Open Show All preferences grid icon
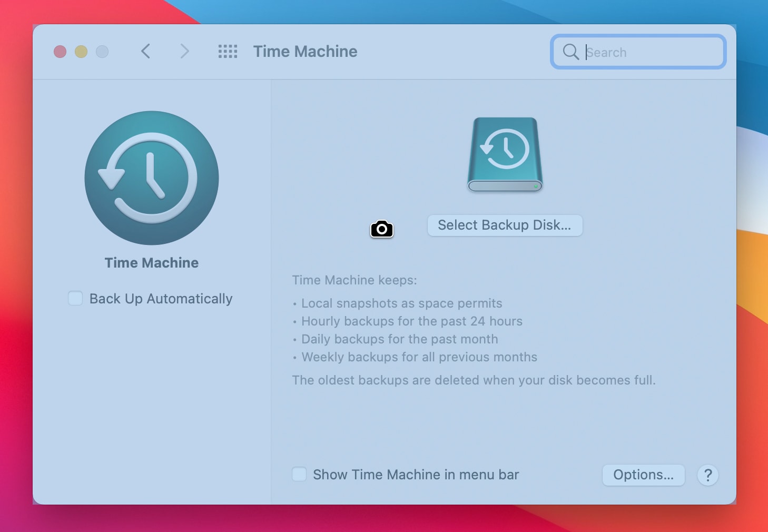The height and width of the screenshot is (532, 768). point(228,52)
